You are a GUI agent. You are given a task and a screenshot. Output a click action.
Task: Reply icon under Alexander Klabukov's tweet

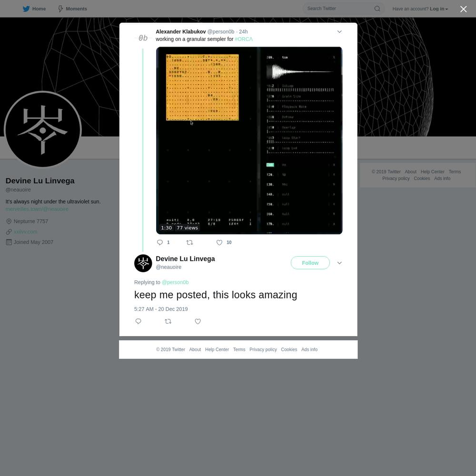point(159,242)
